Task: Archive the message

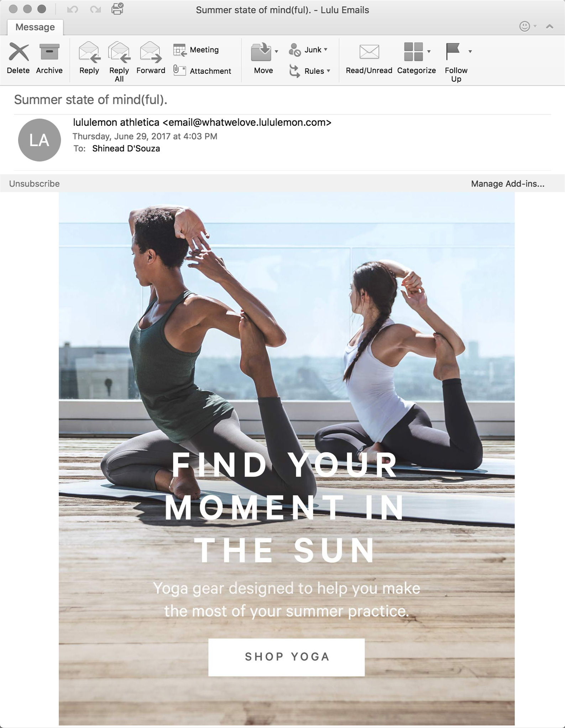Action: [49, 58]
